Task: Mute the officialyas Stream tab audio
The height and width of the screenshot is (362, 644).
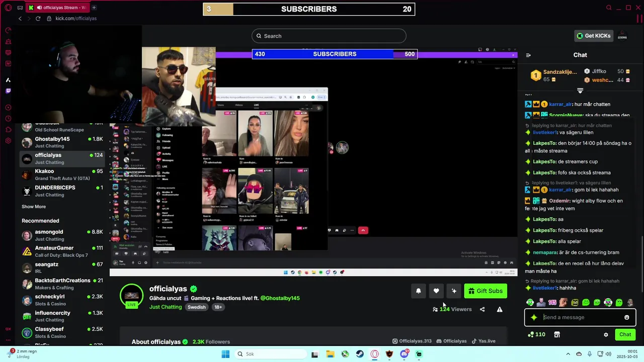Action: click(39, 8)
